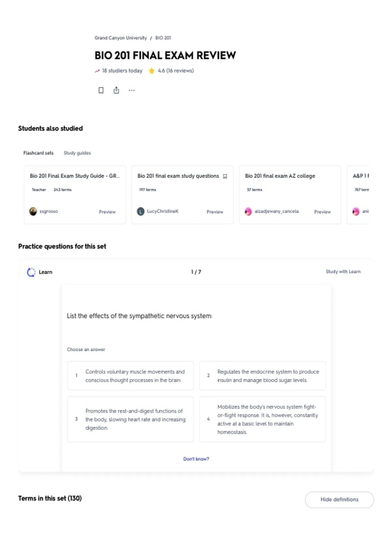Viewport: 392px width, 556px height.
Task: Choose answer 4 about fight-or-flight response
Action: [x=262, y=419]
